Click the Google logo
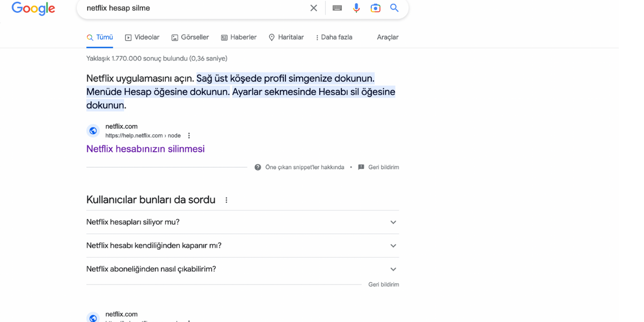Screen dimensions: 644x322 click(33, 9)
